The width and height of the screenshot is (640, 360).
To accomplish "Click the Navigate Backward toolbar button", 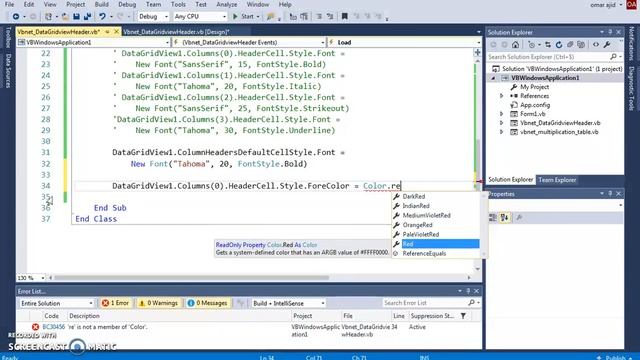I will tap(16, 16).
